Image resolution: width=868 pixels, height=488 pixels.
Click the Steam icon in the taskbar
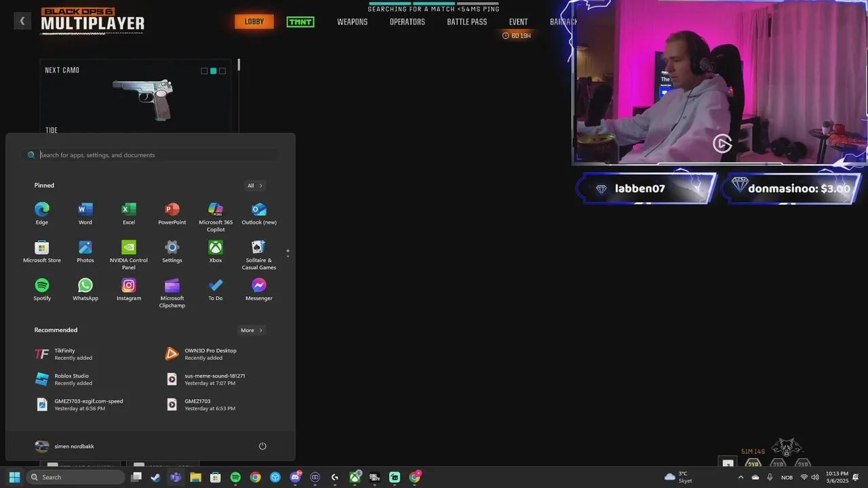(x=156, y=477)
